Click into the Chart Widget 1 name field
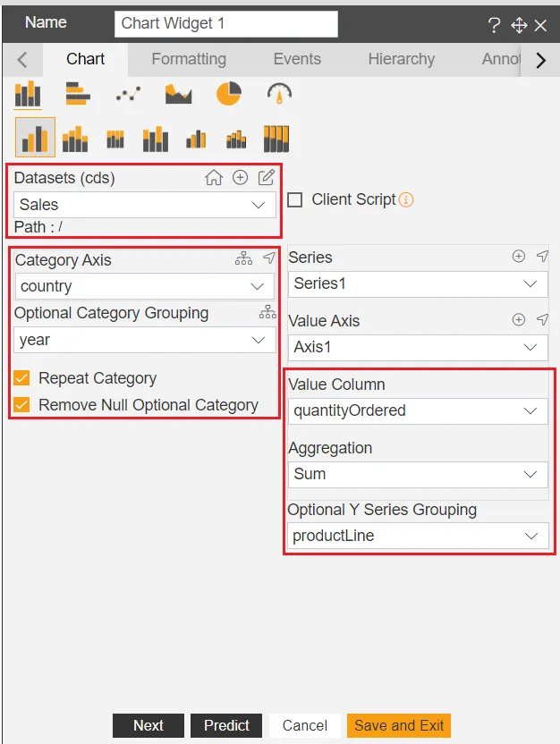Viewport: 560px width, 744px height. tap(226, 24)
